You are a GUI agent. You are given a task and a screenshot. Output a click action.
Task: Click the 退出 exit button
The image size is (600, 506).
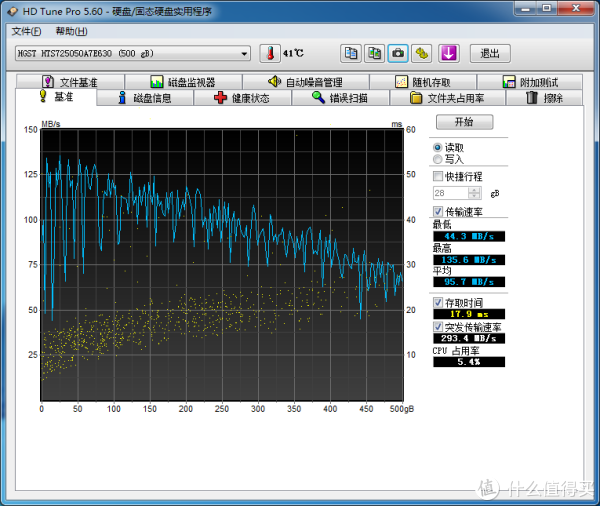(x=490, y=53)
